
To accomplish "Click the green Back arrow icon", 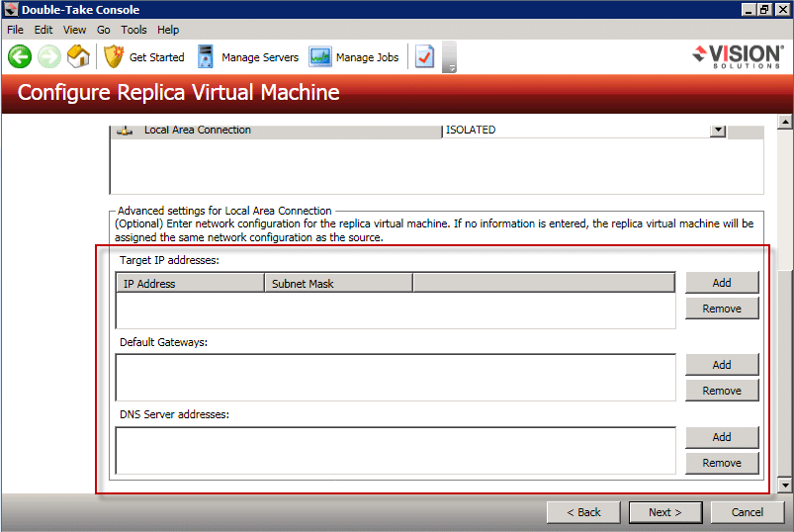I will coord(20,57).
